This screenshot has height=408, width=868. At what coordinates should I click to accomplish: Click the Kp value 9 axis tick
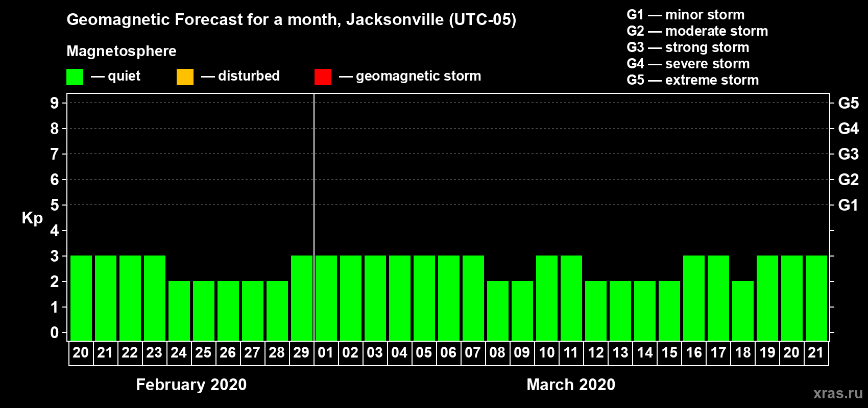(x=55, y=103)
